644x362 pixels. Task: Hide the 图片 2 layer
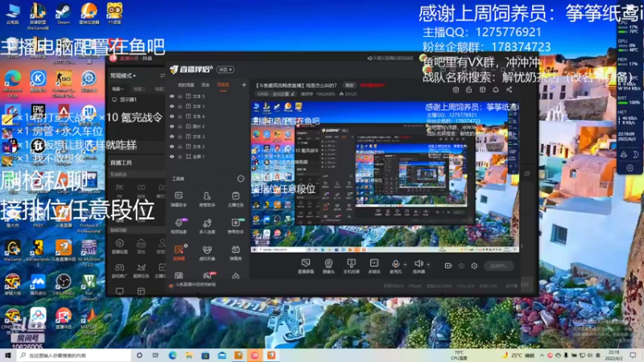pyautogui.click(x=171, y=126)
